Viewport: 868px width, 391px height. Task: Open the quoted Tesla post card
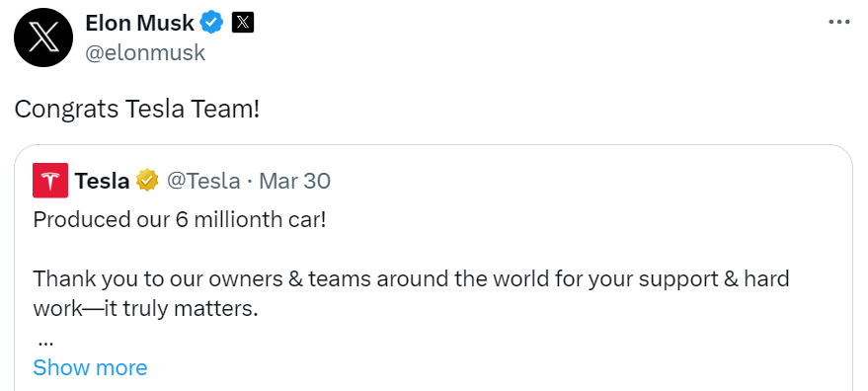point(434,268)
